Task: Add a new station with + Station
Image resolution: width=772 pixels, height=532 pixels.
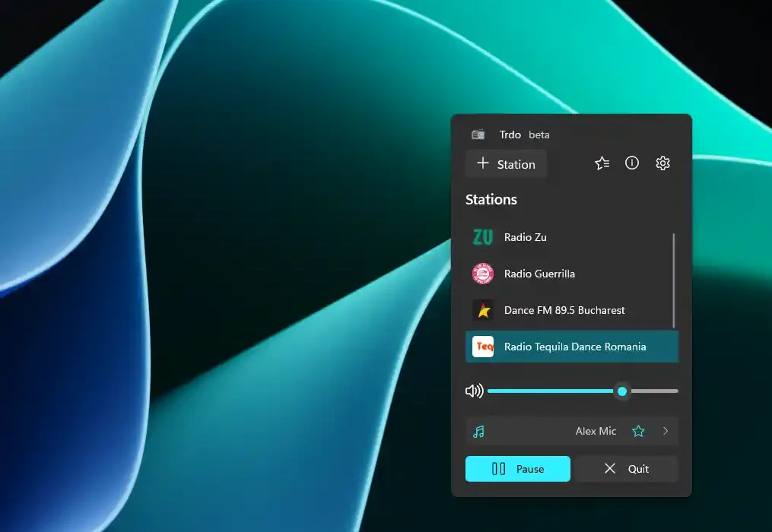Action: click(x=506, y=164)
